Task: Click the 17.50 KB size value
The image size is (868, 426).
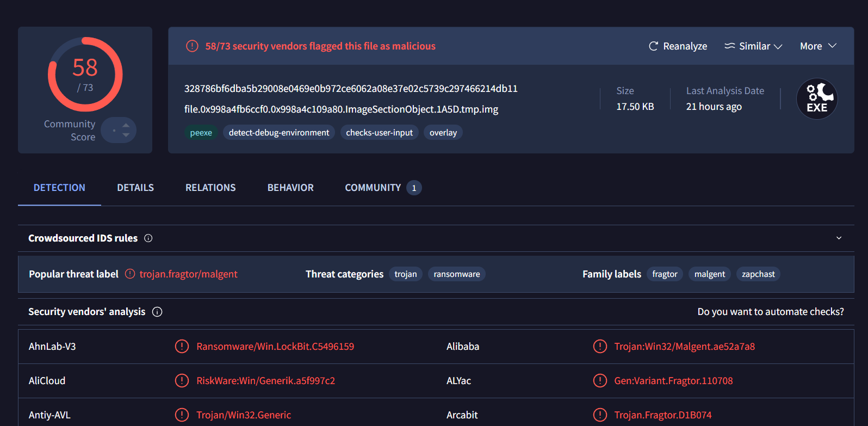Action: coord(635,107)
